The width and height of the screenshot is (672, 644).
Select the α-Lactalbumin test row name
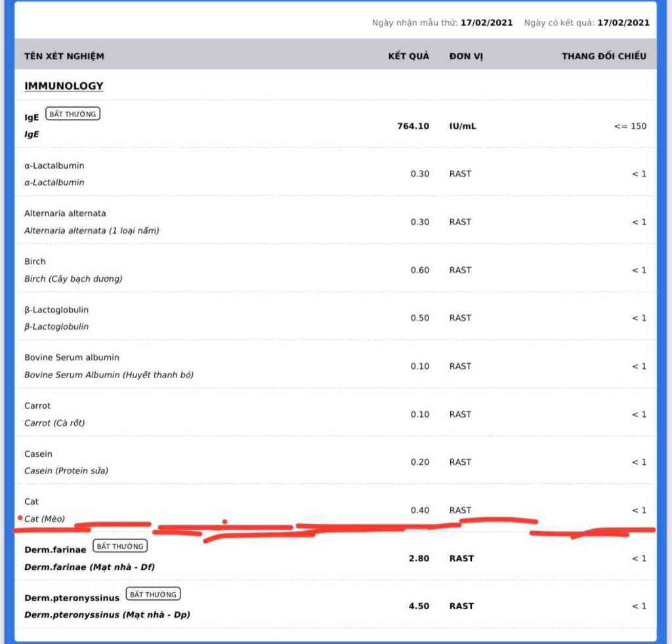click(54, 166)
